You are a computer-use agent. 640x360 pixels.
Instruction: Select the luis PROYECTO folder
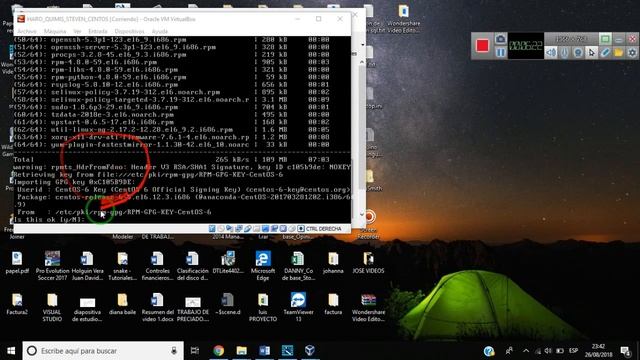click(263, 307)
